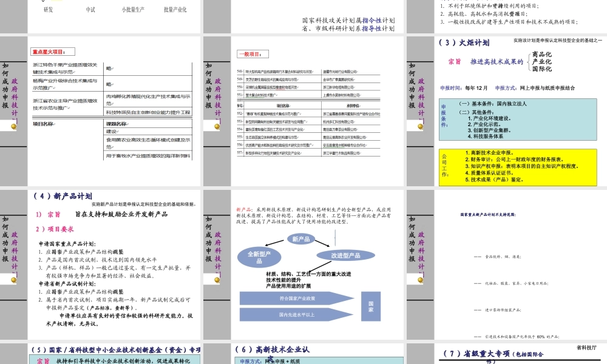Select the (5)国家/省科技型中小企业技术创新基金 slide
Viewport: 607px width, 364px height.
tap(101, 354)
